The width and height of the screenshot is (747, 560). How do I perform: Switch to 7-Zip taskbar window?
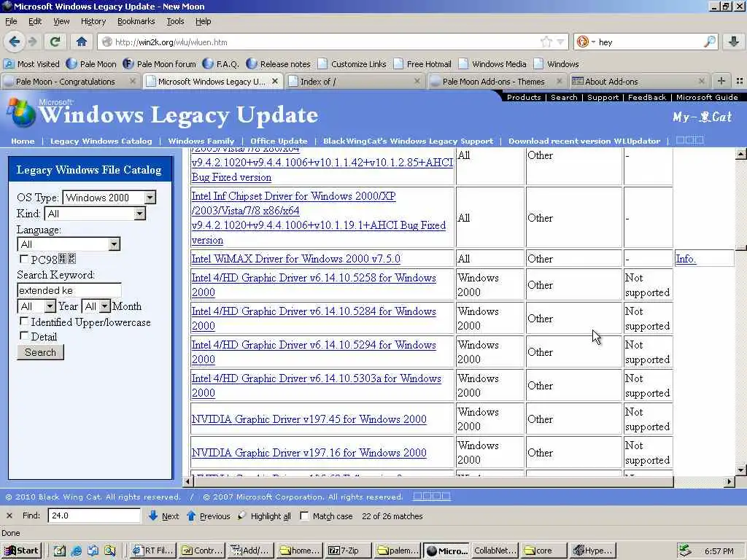coord(347,551)
